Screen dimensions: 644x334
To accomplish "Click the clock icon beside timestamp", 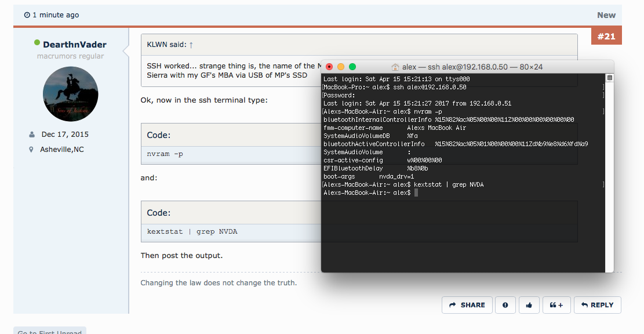I will (27, 15).
